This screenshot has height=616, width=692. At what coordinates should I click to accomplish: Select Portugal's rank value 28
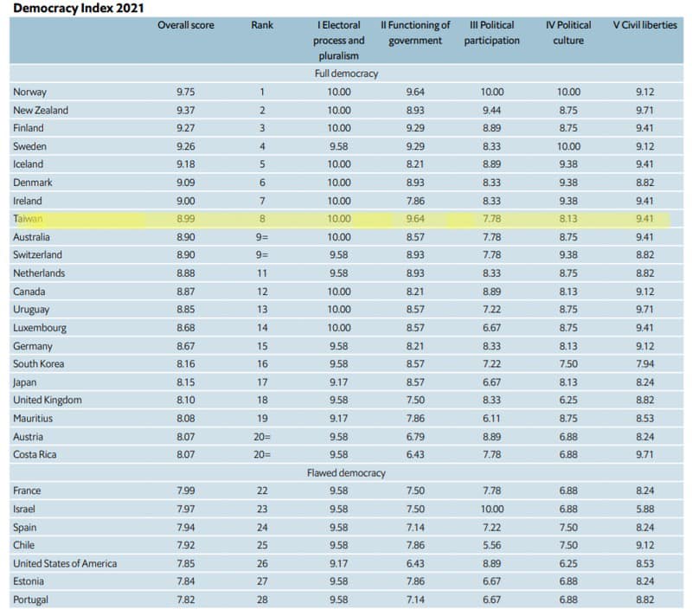click(x=262, y=600)
